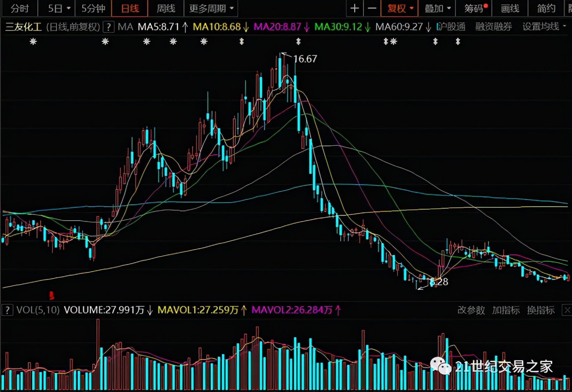
Task: Expand the 5日 period dropdown
Action: (x=59, y=8)
